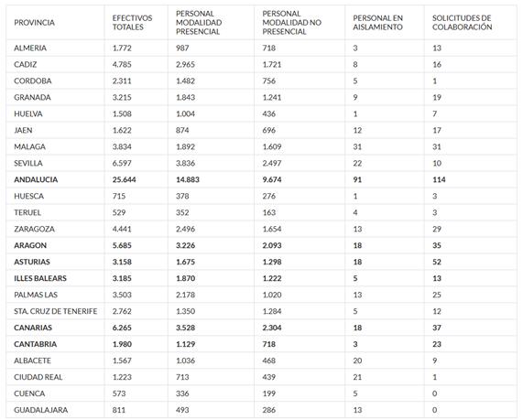The height and width of the screenshot is (420, 523).
Task: Click the SOLICITUDES DE COLABORACIÓN header
Action: tap(463, 23)
